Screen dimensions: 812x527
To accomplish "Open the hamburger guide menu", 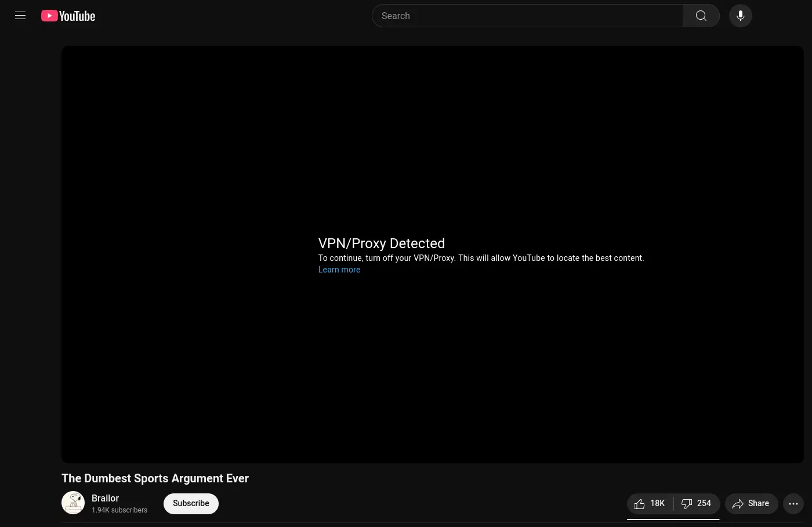I will pos(20,16).
